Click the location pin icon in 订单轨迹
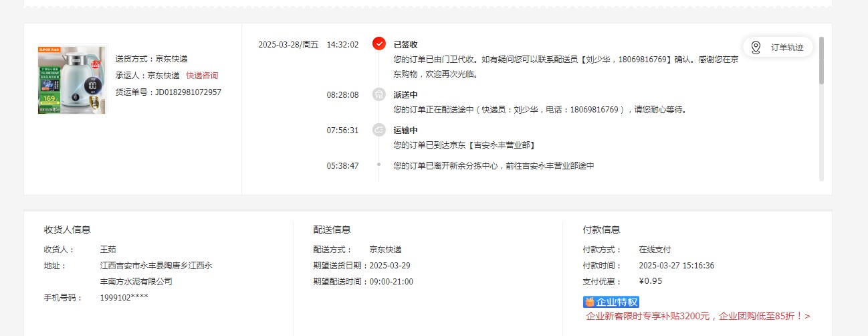The height and width of the screenshot is (336, 868). coord(756,48)
